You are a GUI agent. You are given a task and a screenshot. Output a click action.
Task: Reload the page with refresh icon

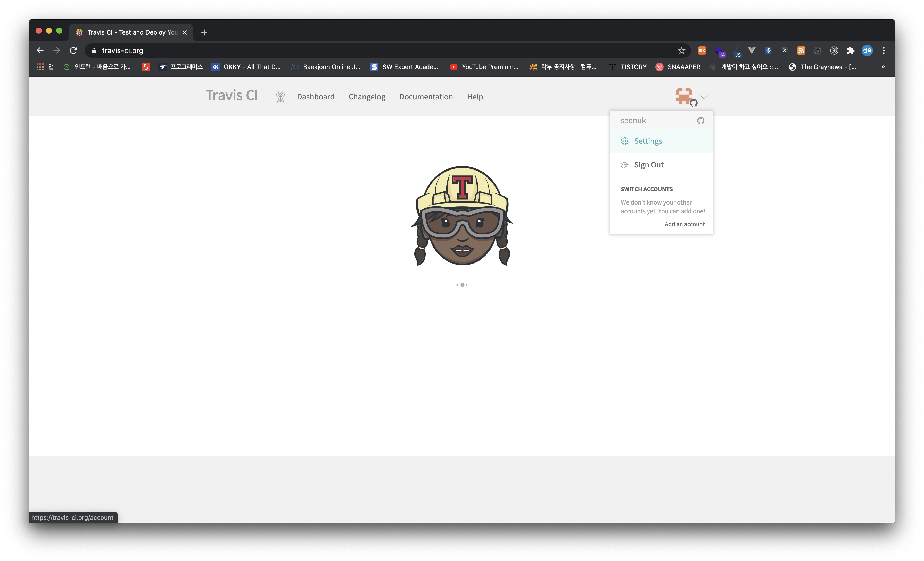click(73, 50)
